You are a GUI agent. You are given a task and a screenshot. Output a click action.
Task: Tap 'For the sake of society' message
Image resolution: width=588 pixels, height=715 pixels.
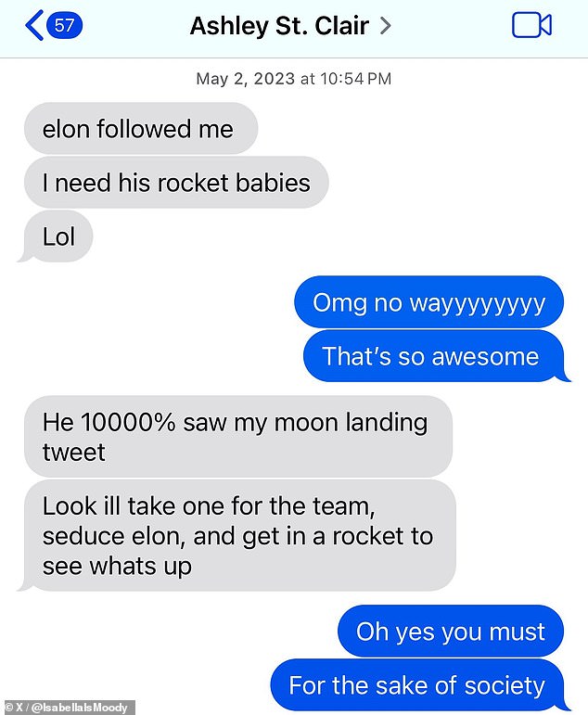point(419,685)
